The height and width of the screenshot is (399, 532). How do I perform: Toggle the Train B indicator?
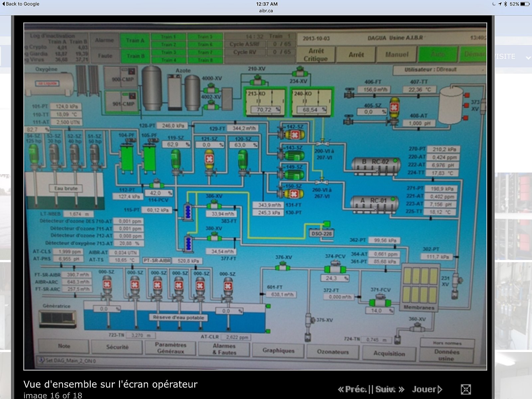135,56
